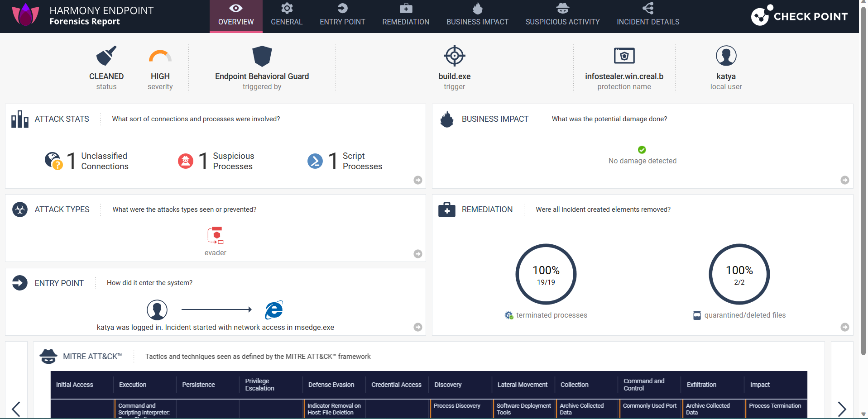Click the MITRE ATT&CK heading
The width and height of the screenshot is (868, 419).
click(92, 357)
